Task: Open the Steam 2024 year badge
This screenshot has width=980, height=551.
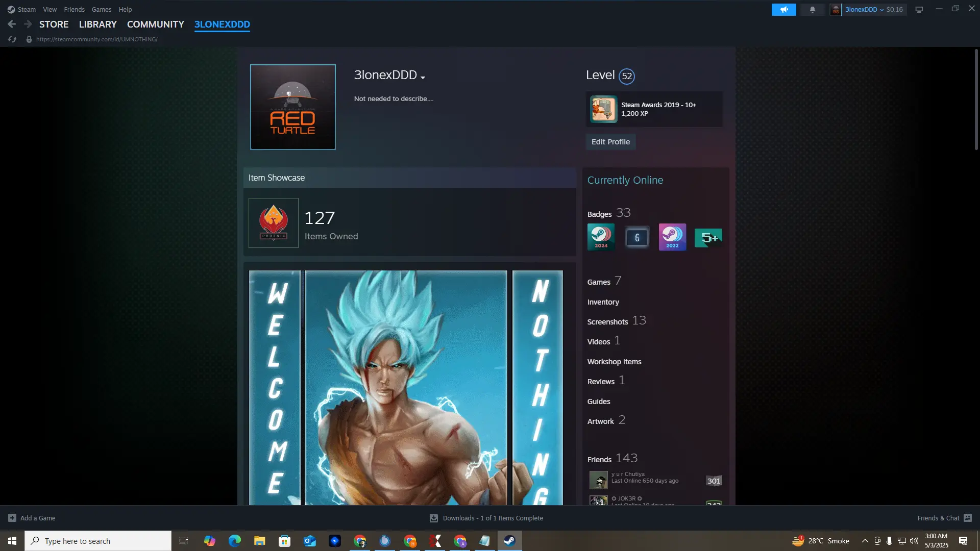Action: tap(601, 237)
